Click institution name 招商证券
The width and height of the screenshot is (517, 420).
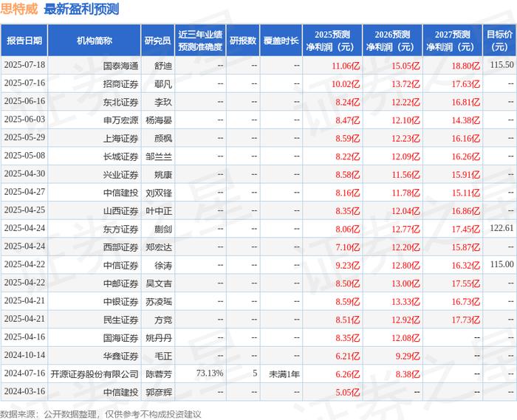pos(120,84)
